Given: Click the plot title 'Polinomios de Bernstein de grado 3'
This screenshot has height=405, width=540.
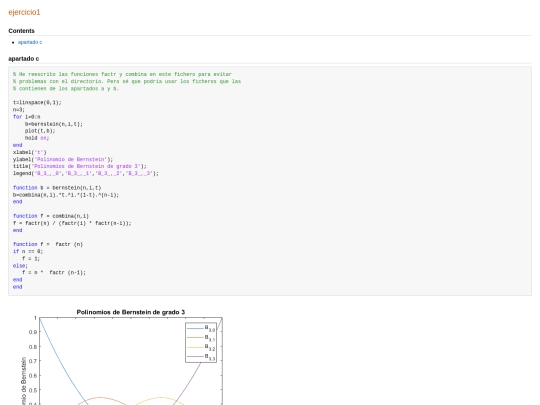Looking at the screenshot, I should point(131,312).
